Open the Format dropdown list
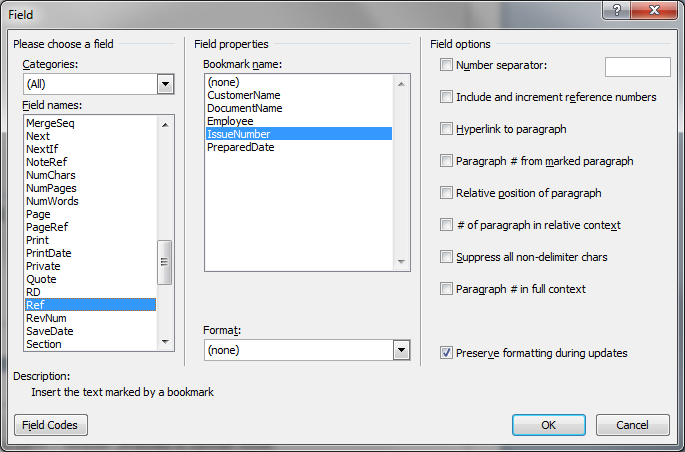The height and width of the screenshot is (452, 685). tap(401, 350)
